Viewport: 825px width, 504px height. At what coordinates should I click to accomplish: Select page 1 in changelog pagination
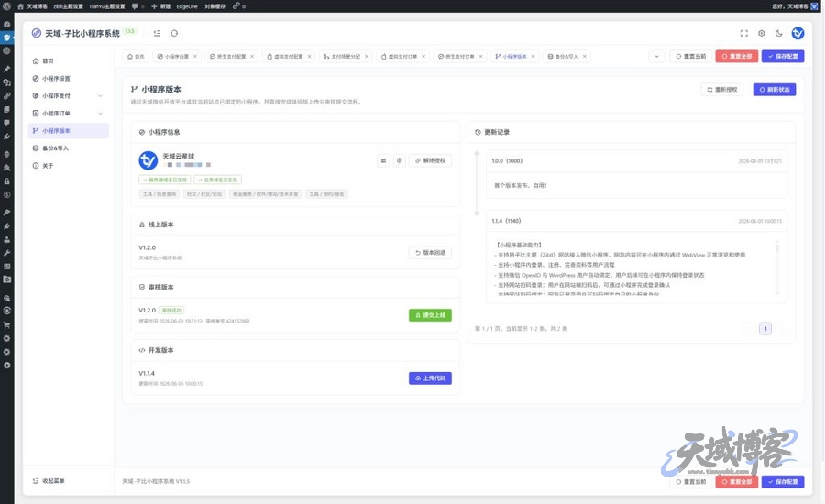tap(765, 329)
